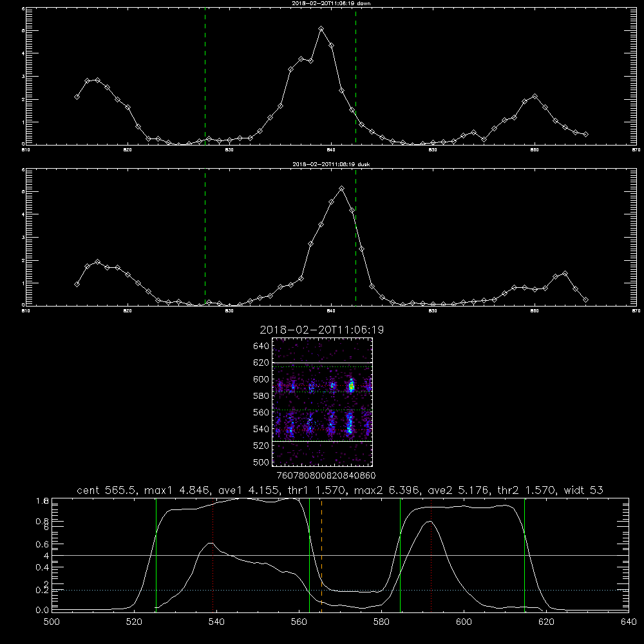Select the 'max1 4.846' value text

click(x=178, y=490)
